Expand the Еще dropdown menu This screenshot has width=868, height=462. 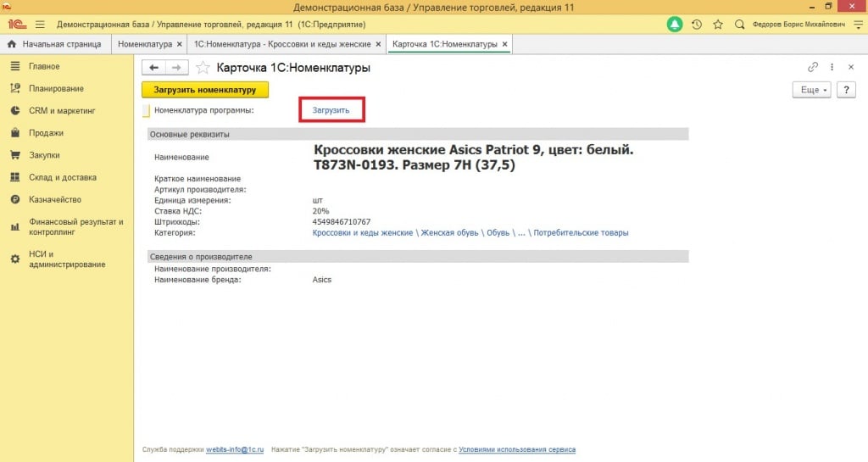810,90
